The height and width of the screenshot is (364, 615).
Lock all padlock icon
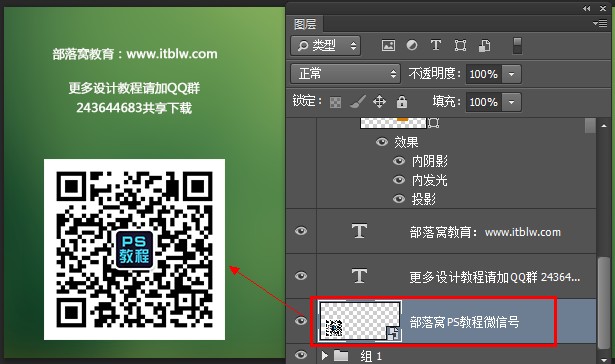click(402, 102)
